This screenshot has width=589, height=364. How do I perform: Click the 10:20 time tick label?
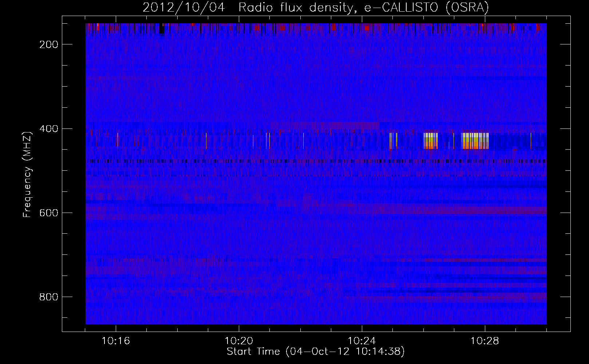239,341
